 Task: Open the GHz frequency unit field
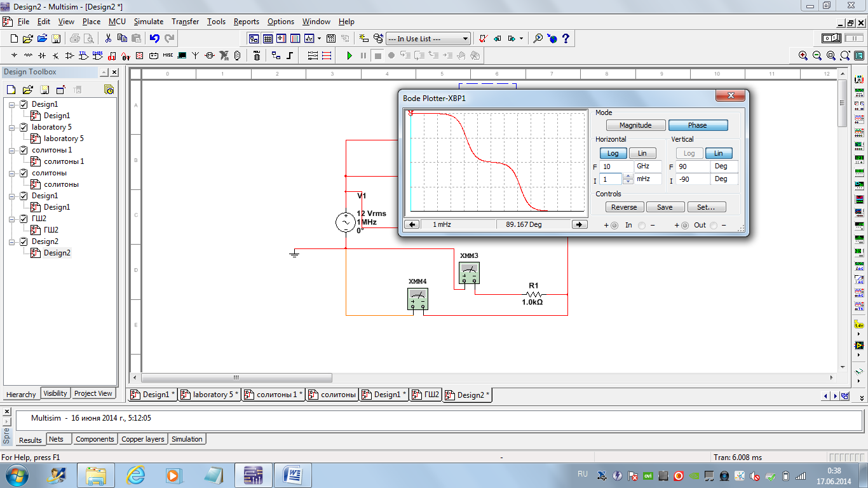[x=648, y=166]
